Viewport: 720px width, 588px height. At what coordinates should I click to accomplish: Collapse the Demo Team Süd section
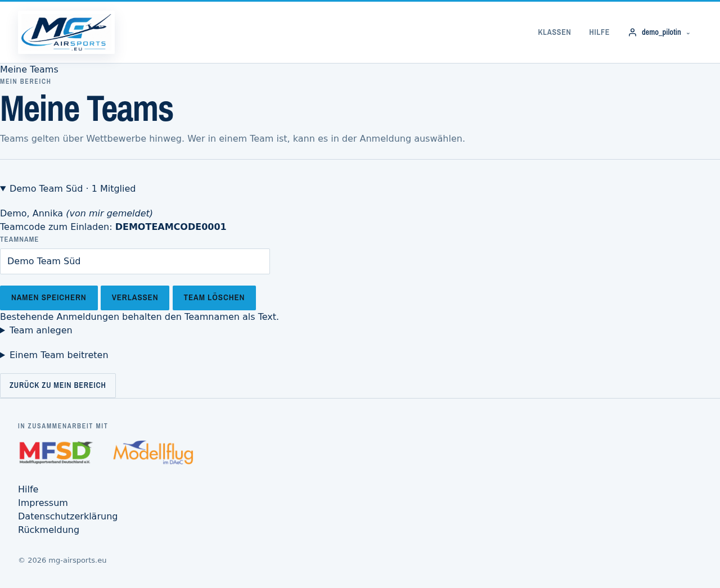(x=68, y=189)
